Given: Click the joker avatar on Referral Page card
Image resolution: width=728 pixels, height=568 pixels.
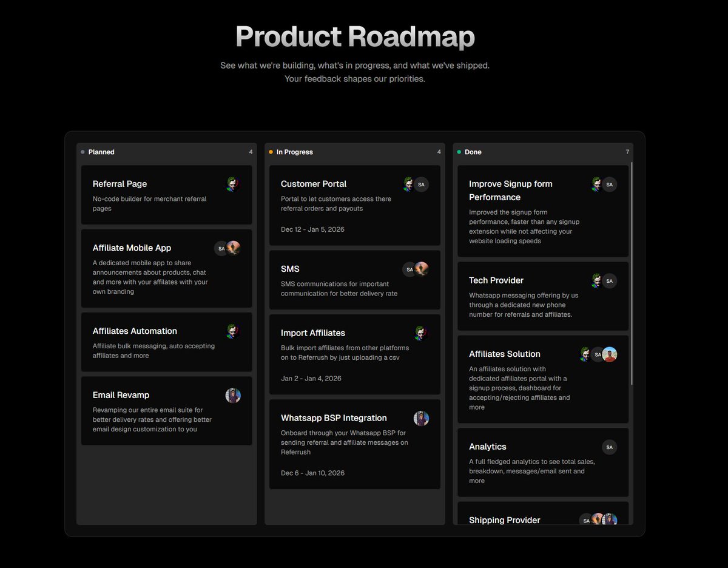Looking at the screenshot, I should click(x=233, y=184).
